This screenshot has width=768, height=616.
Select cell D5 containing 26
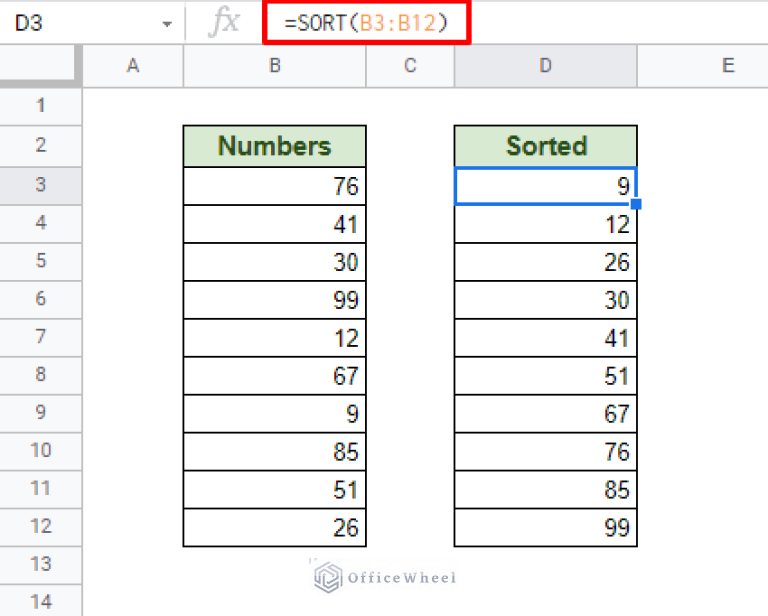[545, 262]
